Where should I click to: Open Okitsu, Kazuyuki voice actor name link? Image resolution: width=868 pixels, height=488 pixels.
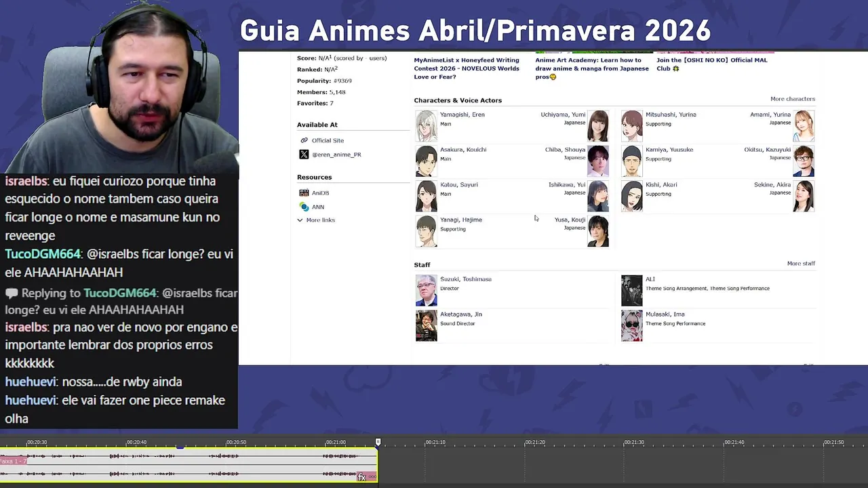tap(768, 150)
